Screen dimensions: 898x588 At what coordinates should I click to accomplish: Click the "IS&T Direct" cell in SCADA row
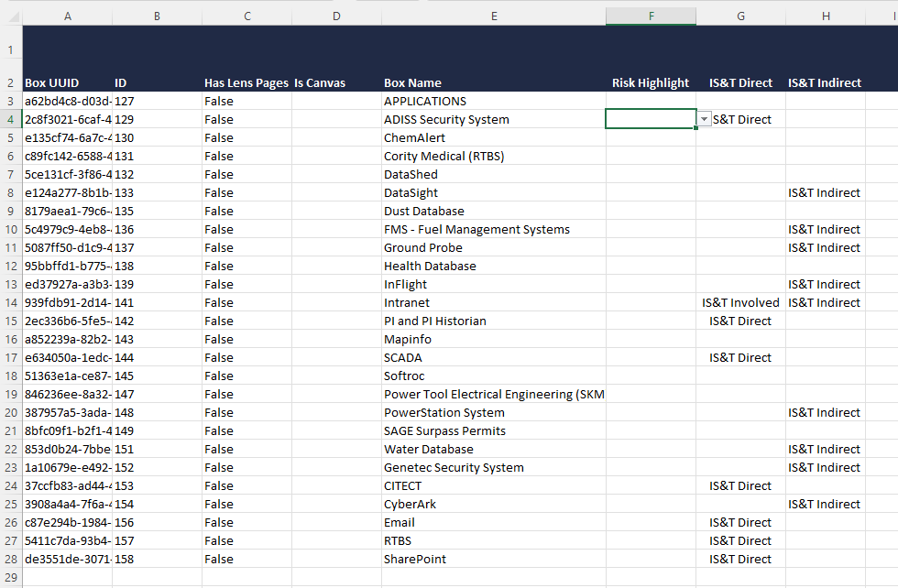[740, 358]
